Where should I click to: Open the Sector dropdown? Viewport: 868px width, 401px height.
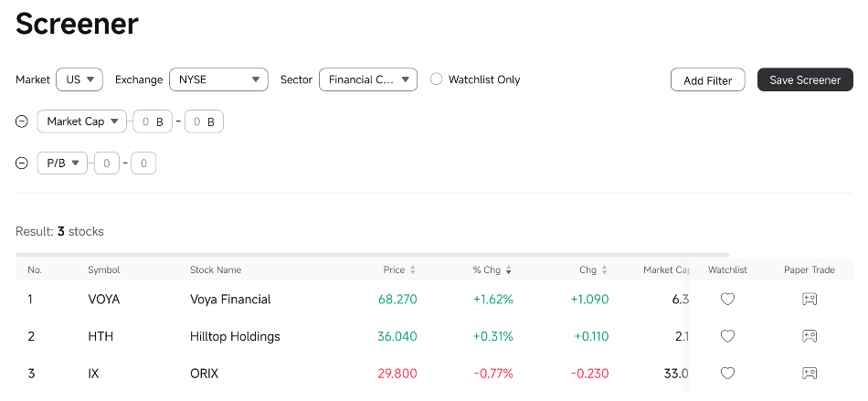367,79
